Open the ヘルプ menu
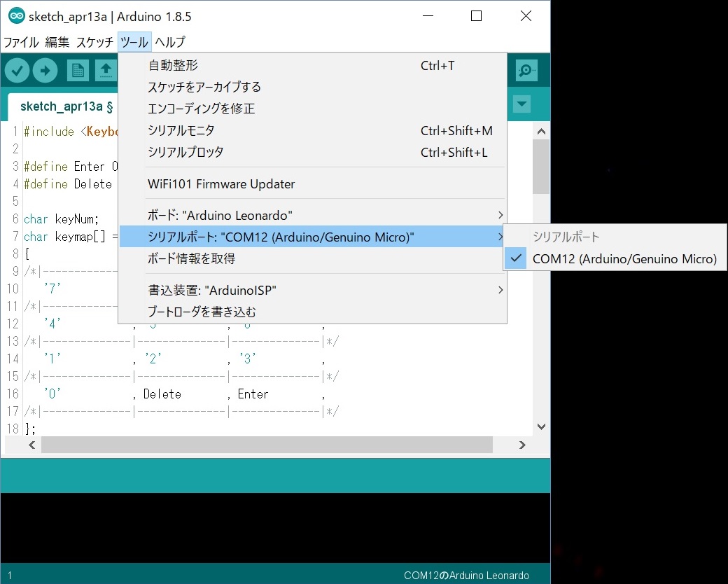728x584 pixels. pos(170,42)
